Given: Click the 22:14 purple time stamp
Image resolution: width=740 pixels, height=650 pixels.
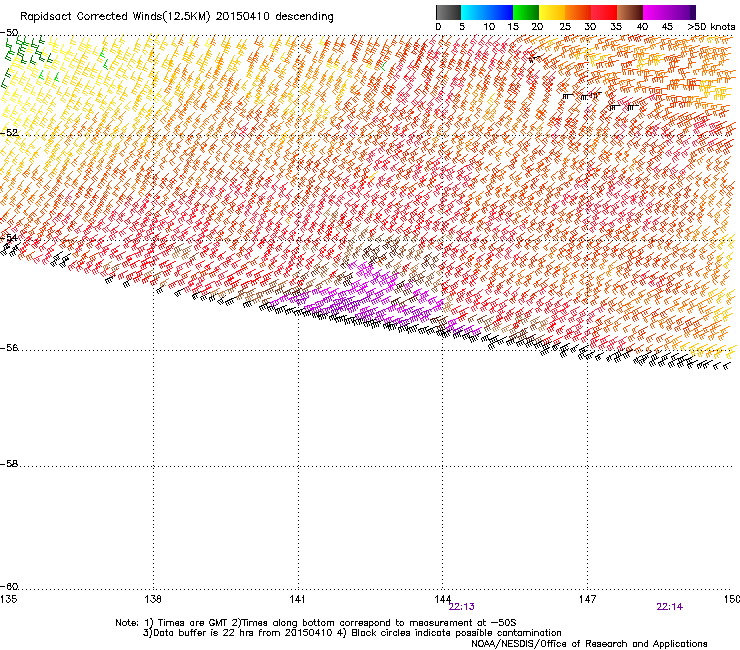Looking at the screenshot, I should (669, 607).
